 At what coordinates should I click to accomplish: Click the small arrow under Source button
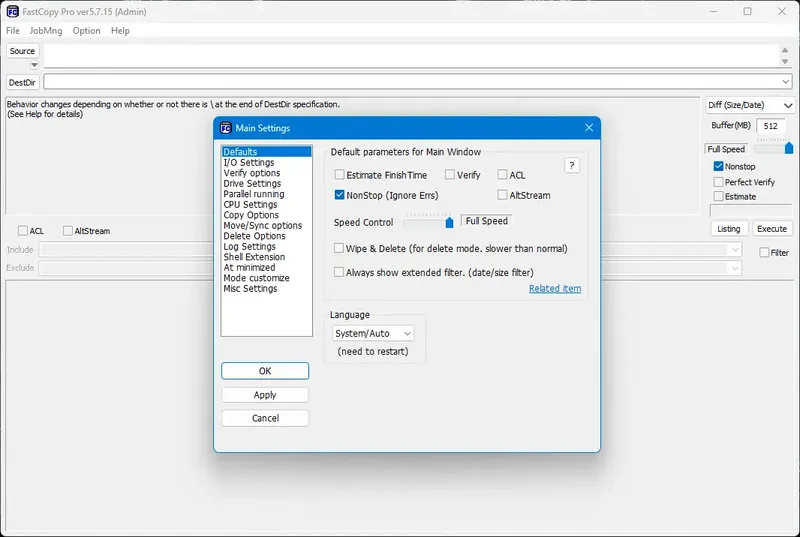pyautogui.click(x=34, y=65)
